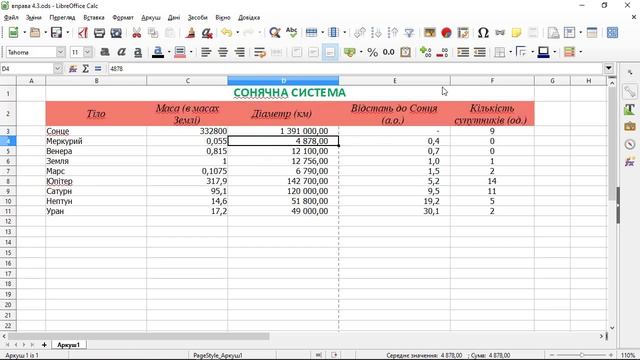
Task: Toggle align bottom vertical alignment
Action: pyautogui.click(x=330, y=52)
